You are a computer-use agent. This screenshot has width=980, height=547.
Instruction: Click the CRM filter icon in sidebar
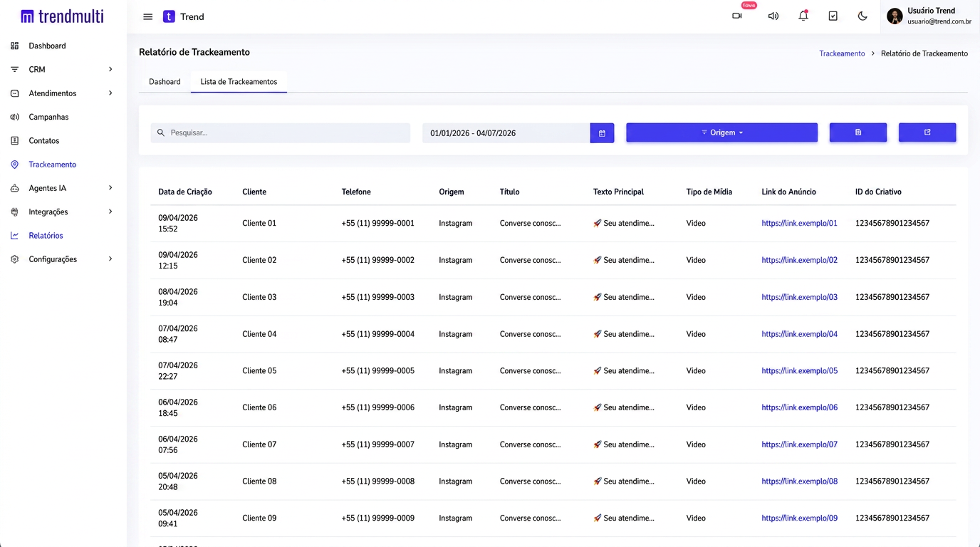pyautogui.click(x=15, y=69)
